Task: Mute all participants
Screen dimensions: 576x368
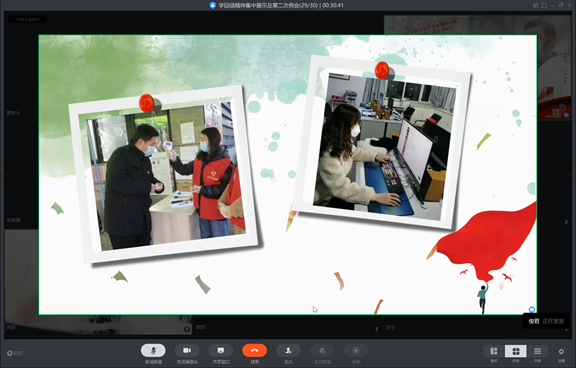Action: 322,350
